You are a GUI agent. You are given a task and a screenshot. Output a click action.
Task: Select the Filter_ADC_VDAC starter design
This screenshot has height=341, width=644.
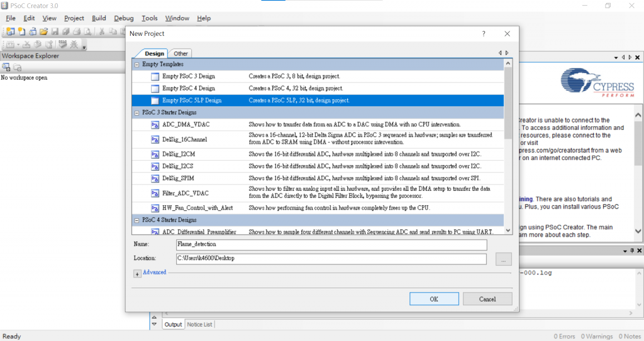point(318,192)
